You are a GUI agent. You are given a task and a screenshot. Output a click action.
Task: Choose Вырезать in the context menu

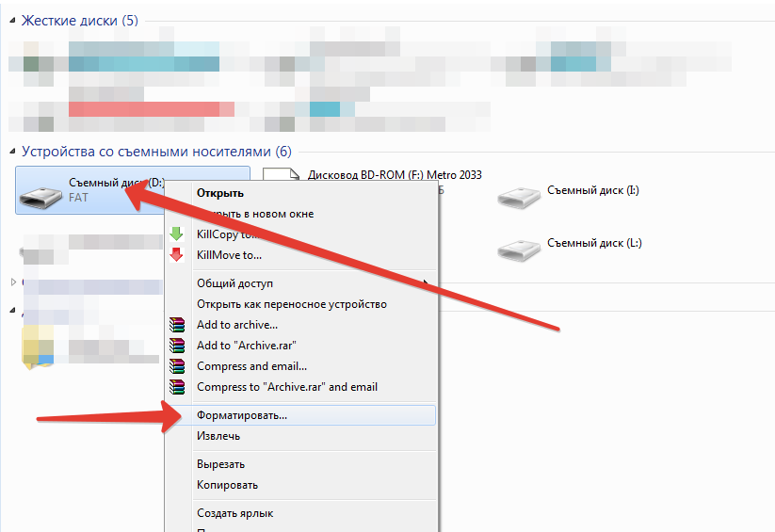pos(221,464)
